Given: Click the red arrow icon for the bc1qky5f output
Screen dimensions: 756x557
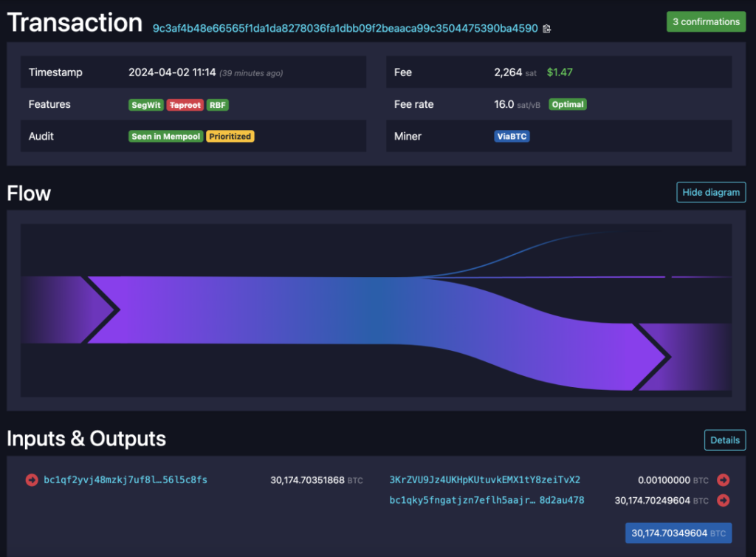Looking at the screenshot, I should click(x=723, y=500).
